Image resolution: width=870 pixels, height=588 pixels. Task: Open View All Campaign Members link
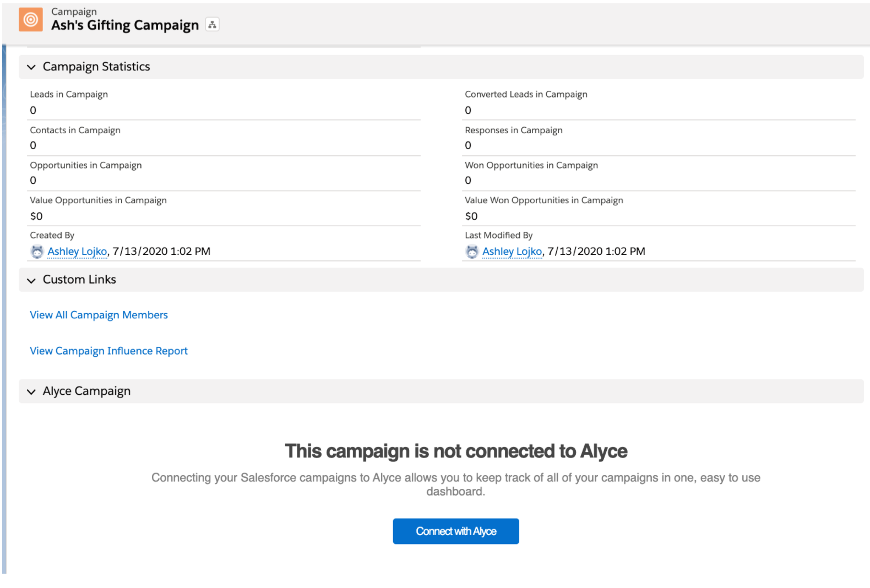(99, 315)
